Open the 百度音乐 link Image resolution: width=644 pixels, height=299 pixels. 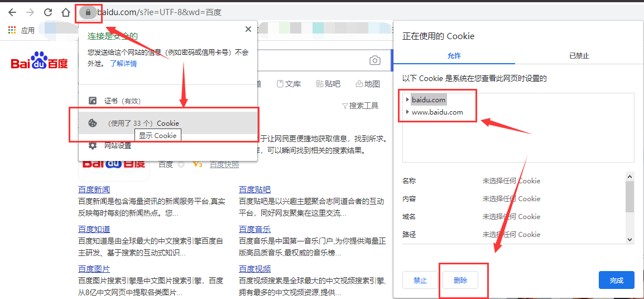pyautogui.click(x=255, y=229)
